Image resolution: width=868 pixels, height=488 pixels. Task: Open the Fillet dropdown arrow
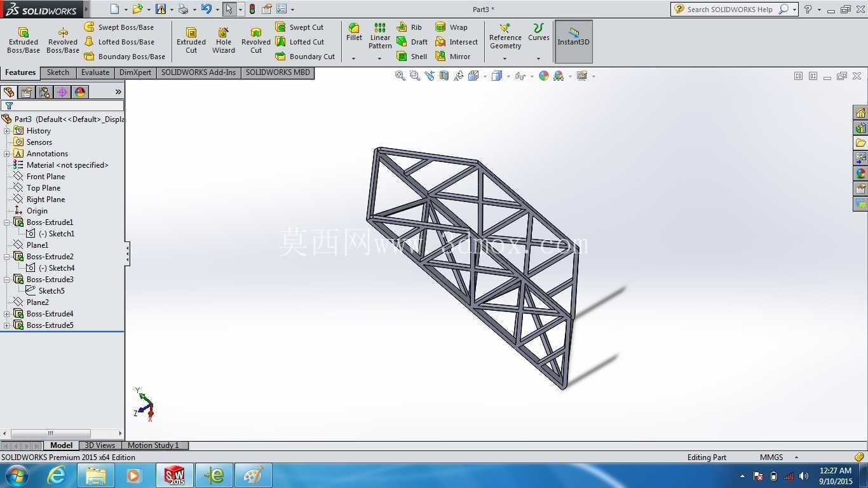354,58
